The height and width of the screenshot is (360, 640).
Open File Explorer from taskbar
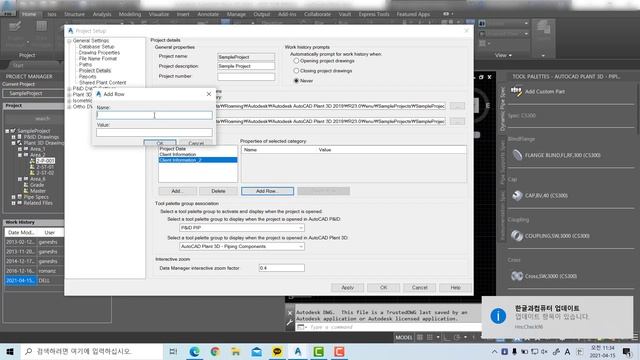[236, 351]
